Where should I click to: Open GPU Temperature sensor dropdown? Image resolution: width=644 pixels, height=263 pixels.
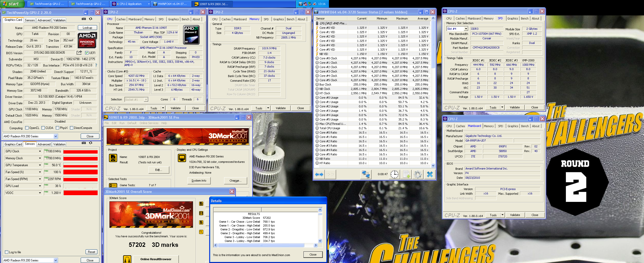coord(40,165)
